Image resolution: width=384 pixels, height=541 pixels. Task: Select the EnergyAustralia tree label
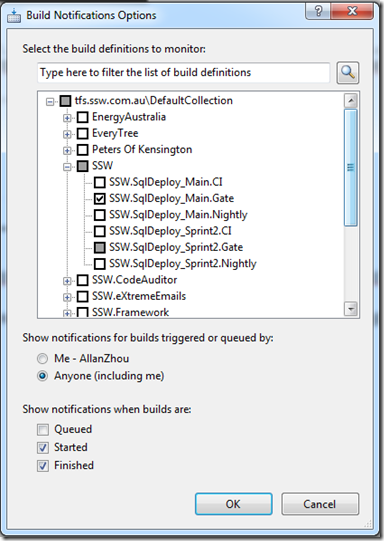(x=129, y=117)
